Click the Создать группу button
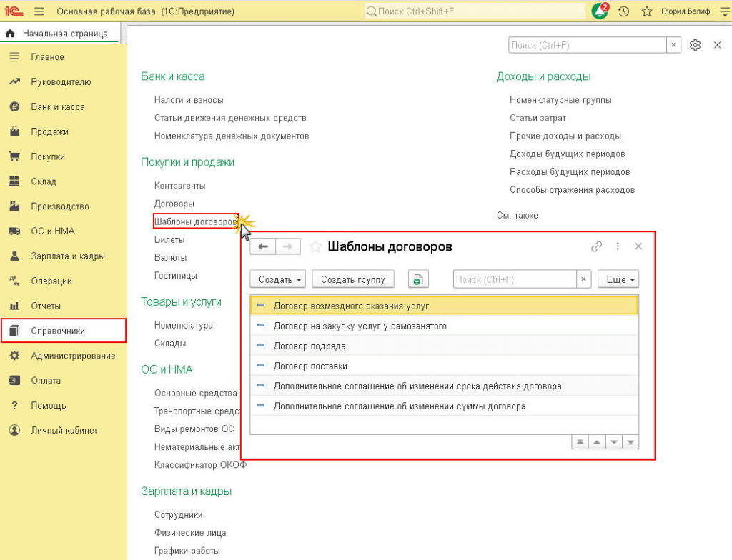 click(x=353, y=279)
